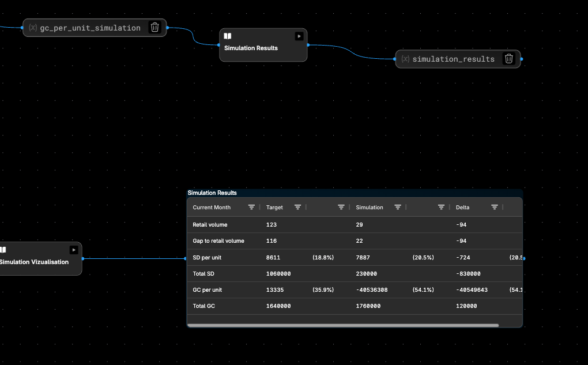Click the book icon on Simulation Results node
Screen dimensions: 588x365
(x=228, y=36)
